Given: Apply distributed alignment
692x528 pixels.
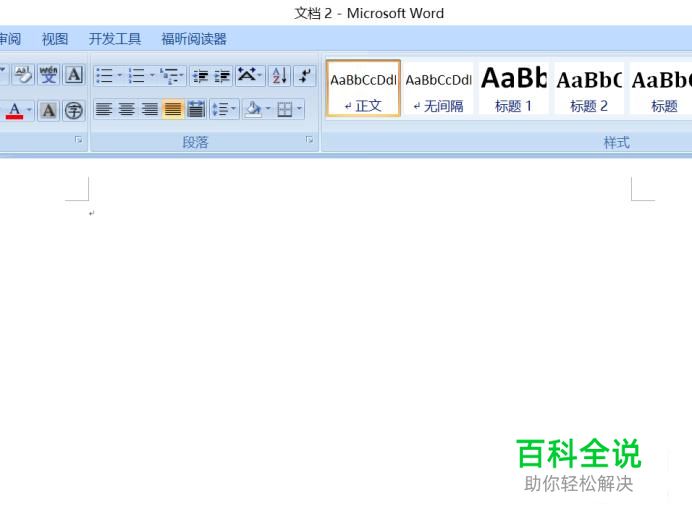Looking at the screenshot, I should pyautogui.click(x=196, y=109).
